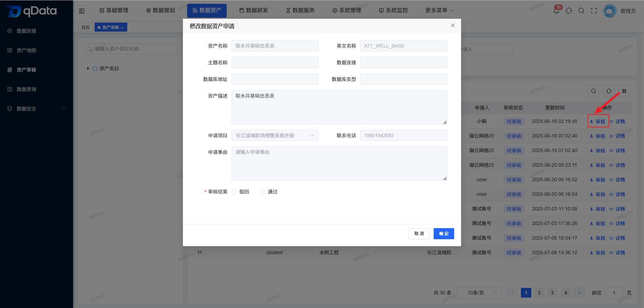Open the global search magnifier in header
This screenshot has height=308, width=644.
point(581,11)
